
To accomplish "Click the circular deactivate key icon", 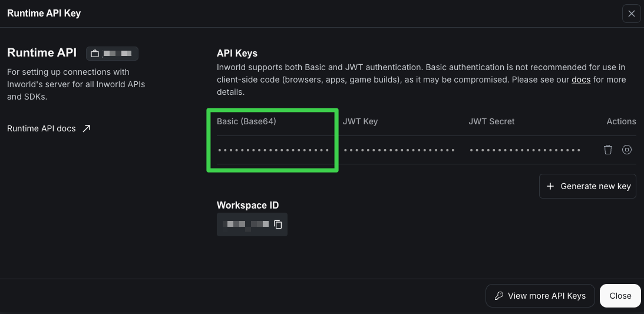I will pyautogui.click(x=627, y=150).
